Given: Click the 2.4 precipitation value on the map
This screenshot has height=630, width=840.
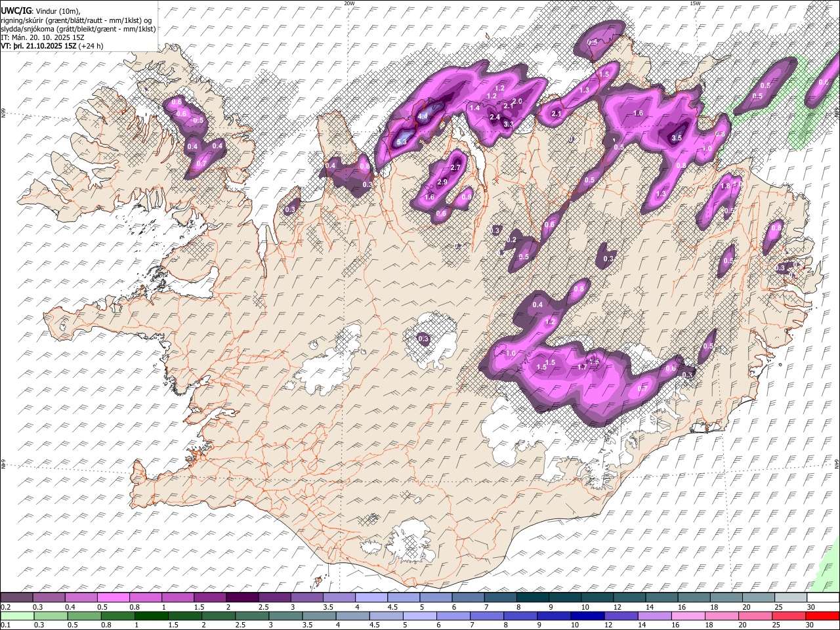Looking at the screenshot, I should (495, 117).
